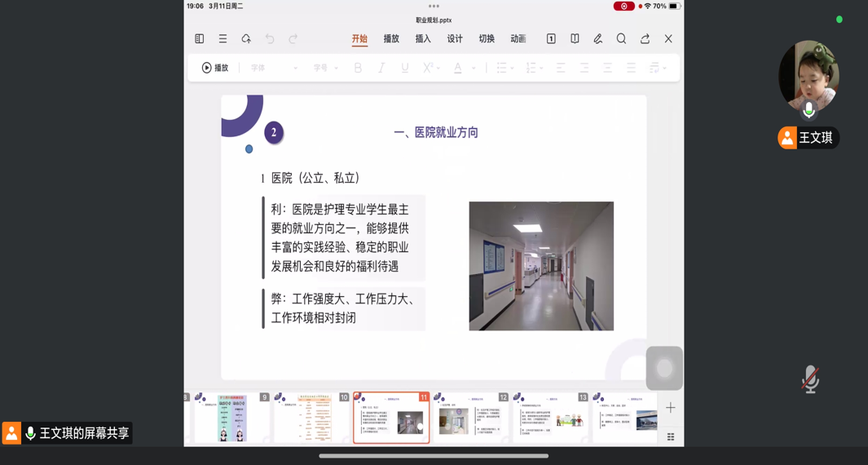The image size is (868, 465).
Task: Toggle underline formatting
Action: tap(405, 69)
